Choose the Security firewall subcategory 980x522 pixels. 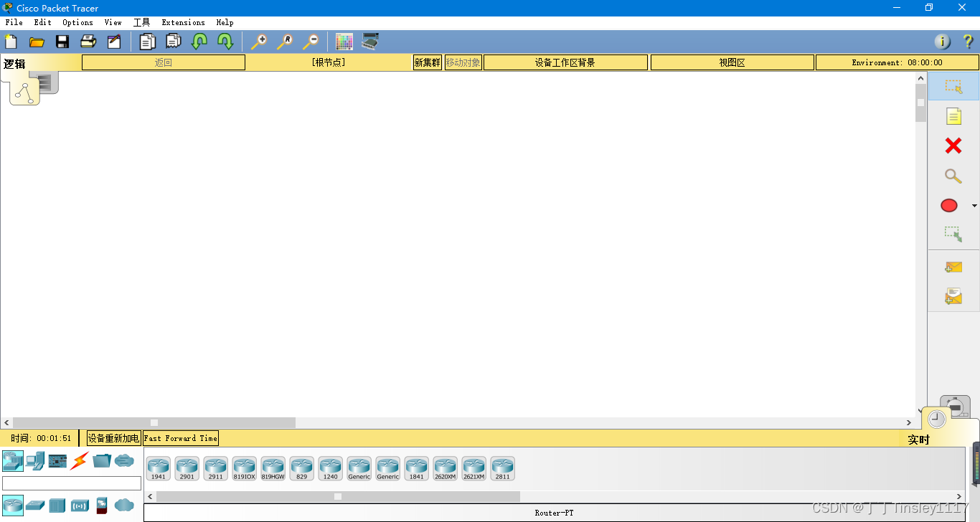tap(102, 506)
